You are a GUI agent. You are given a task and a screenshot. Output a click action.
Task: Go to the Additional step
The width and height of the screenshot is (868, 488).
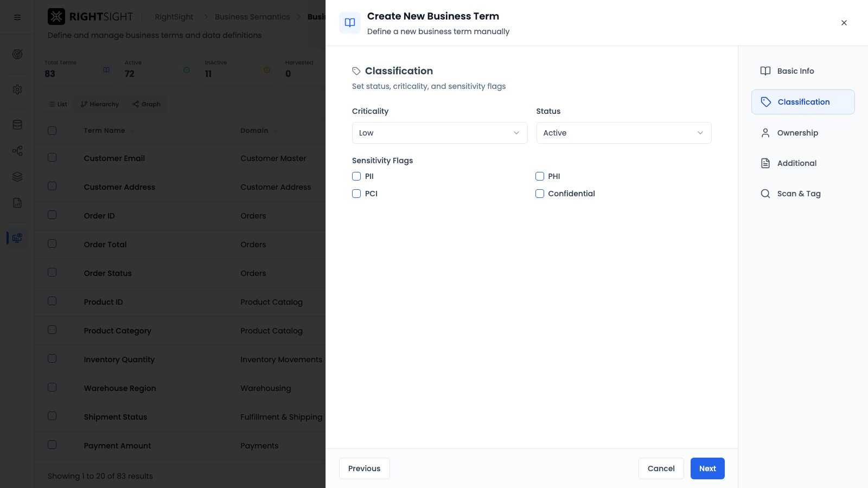coord(803,163)
